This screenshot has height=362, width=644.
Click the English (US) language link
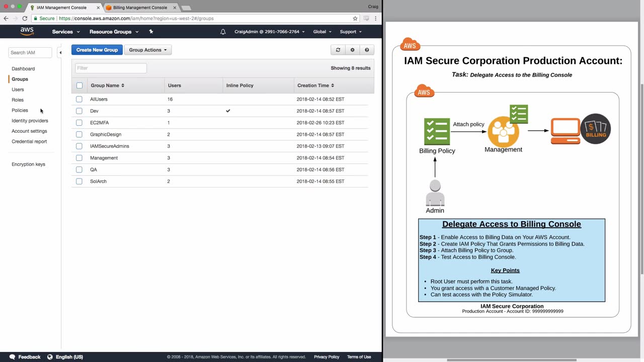(x=69, y=357)
